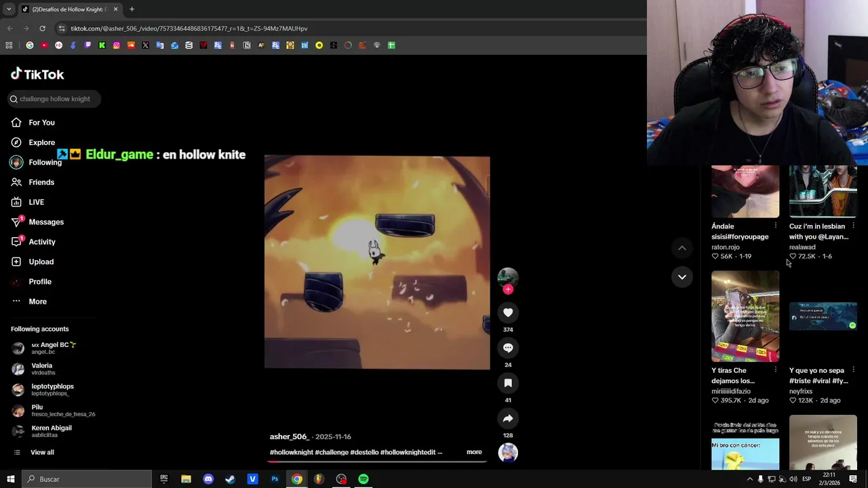Click the #hollowknightedit hashtag

pyautogui.click(x=408, y=452)
